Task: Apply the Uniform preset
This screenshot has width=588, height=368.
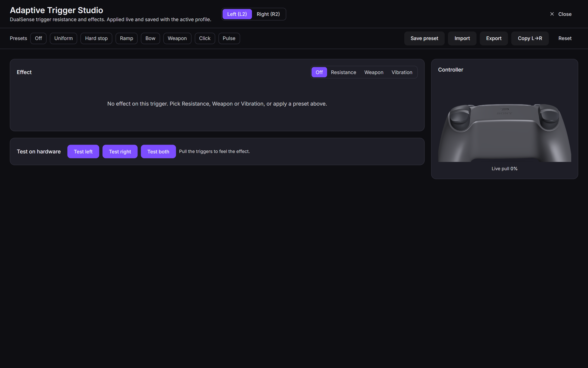Action: (x=63, y=38)
